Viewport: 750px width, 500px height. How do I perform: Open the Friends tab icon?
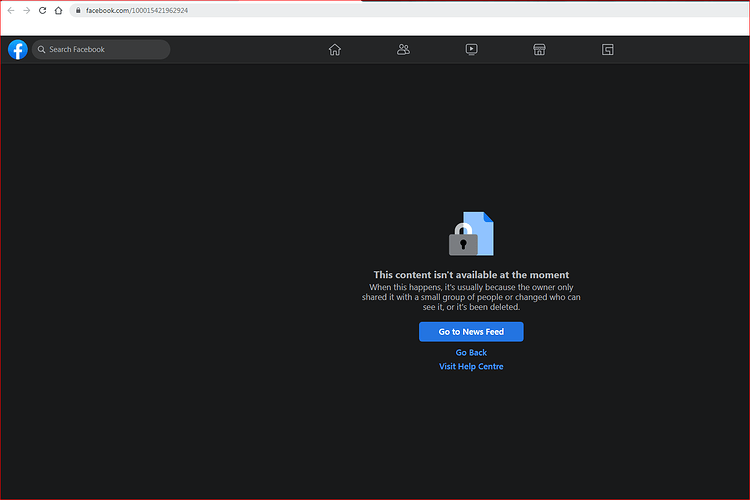403,49
